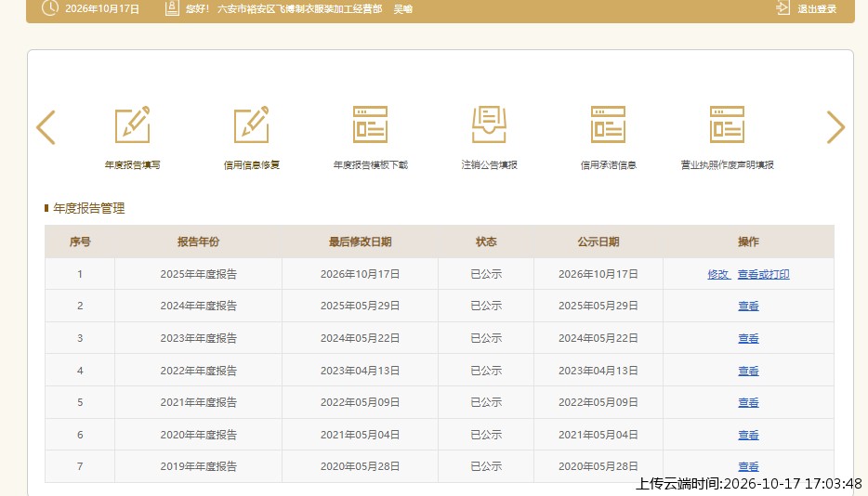Click the 2023年04月13日 last-modified date cell

pos(361,371)
